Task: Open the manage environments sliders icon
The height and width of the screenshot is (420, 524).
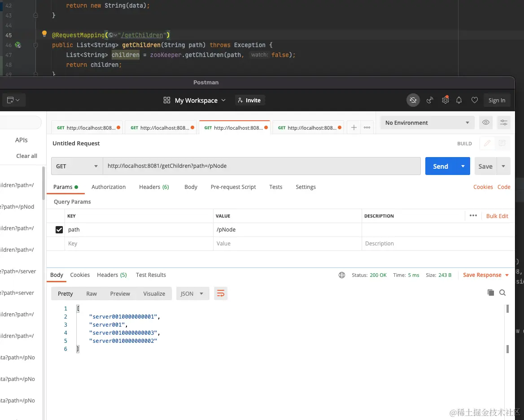Action: tap(504, 122)
